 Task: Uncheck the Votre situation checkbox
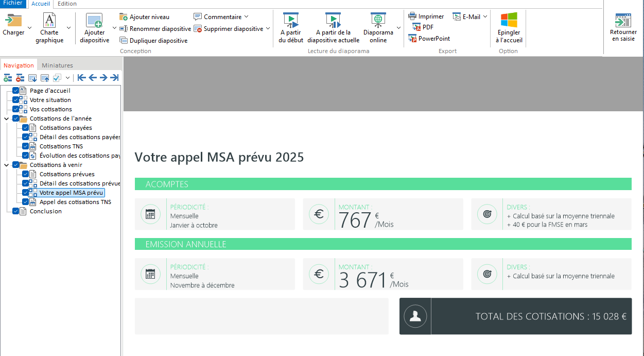coord(15,100)
